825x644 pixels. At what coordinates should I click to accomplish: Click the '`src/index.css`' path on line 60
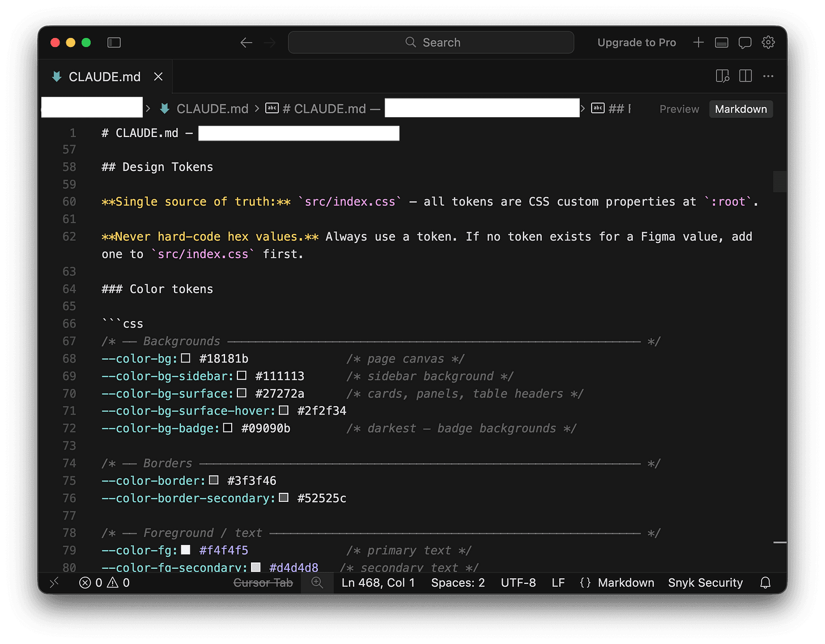[x=350, y=202]
